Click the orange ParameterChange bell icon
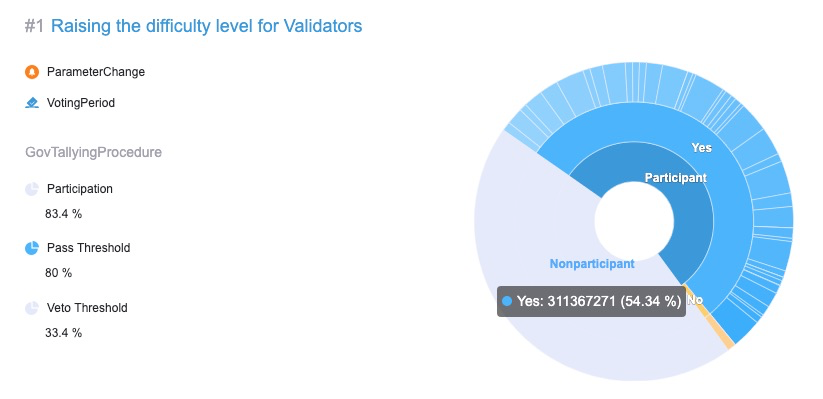 pos(32,72)
